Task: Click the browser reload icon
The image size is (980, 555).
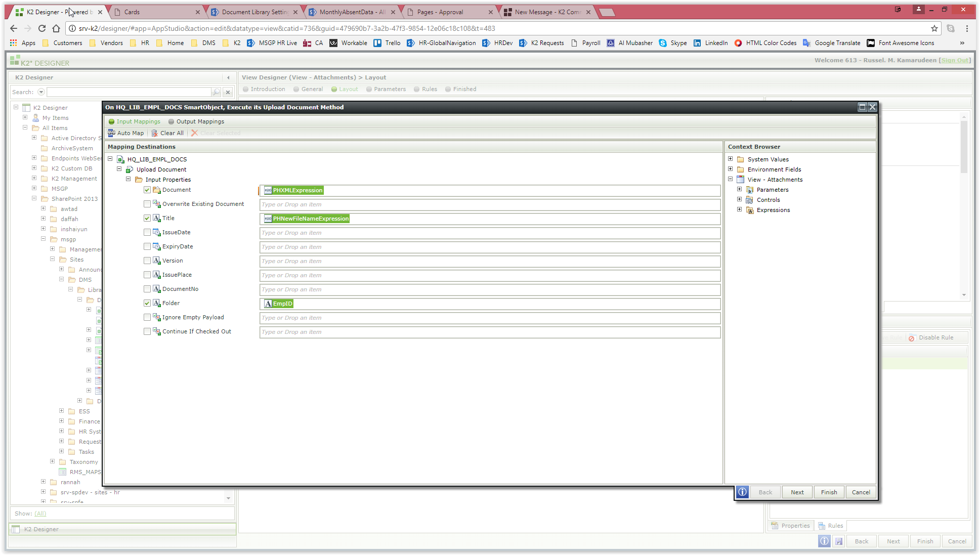Action: coord(42,28)
